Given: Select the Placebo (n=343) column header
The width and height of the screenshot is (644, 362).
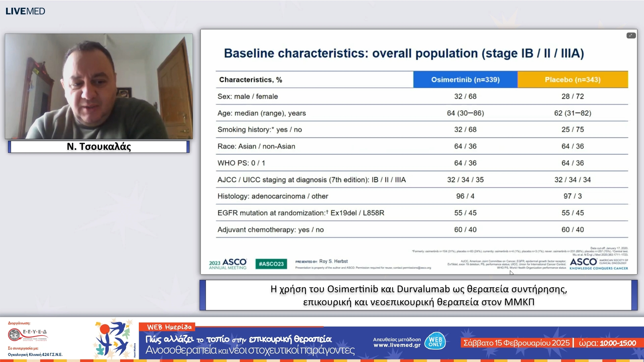Looking at the screenshot, I should (x=573, y=80).
